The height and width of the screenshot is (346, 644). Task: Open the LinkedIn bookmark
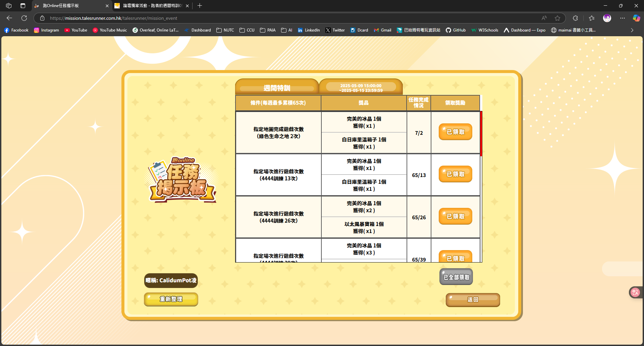309,30
